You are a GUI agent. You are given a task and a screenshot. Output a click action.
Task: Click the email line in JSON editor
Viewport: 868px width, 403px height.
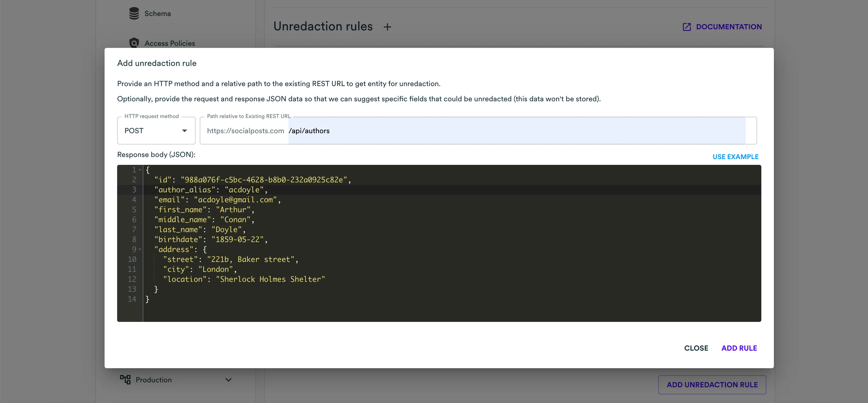pos(217,200)
